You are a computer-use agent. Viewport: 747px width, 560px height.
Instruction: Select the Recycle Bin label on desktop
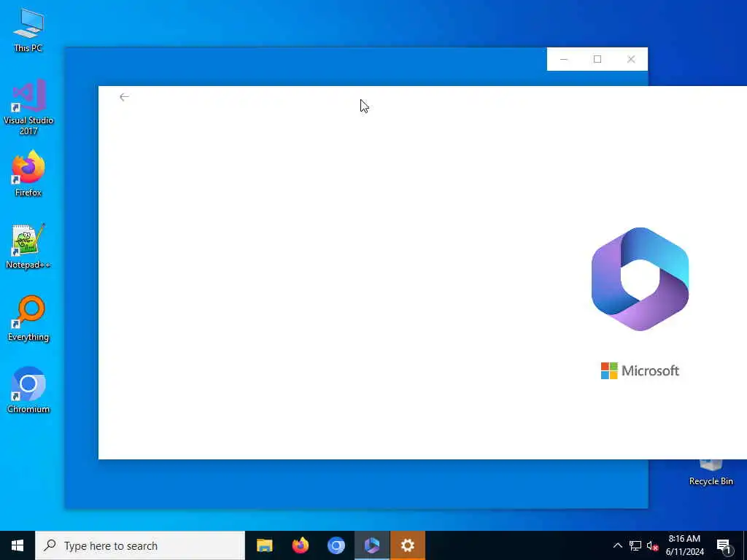coord(711,481)
